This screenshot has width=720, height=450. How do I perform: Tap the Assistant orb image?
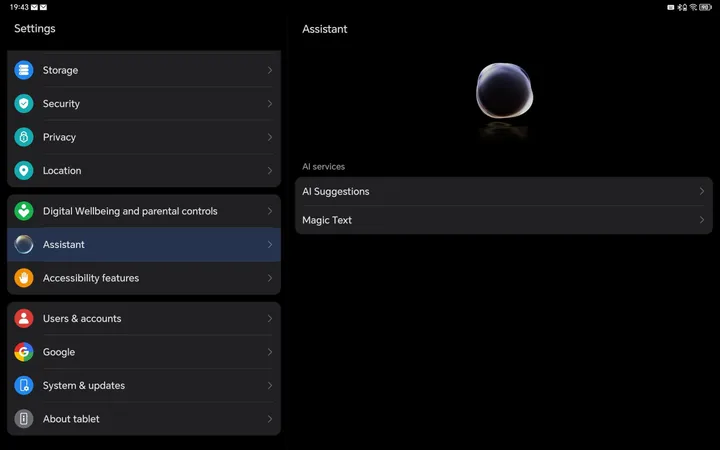pos(504,93)
